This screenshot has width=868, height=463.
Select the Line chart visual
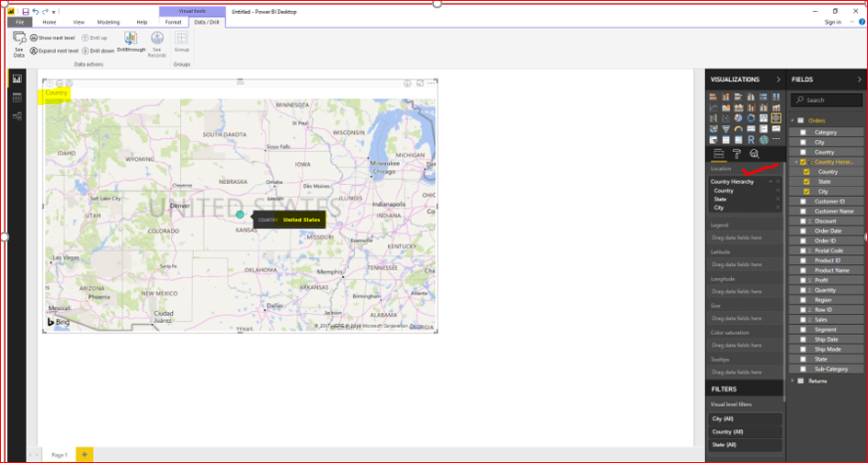coord(714,108)
